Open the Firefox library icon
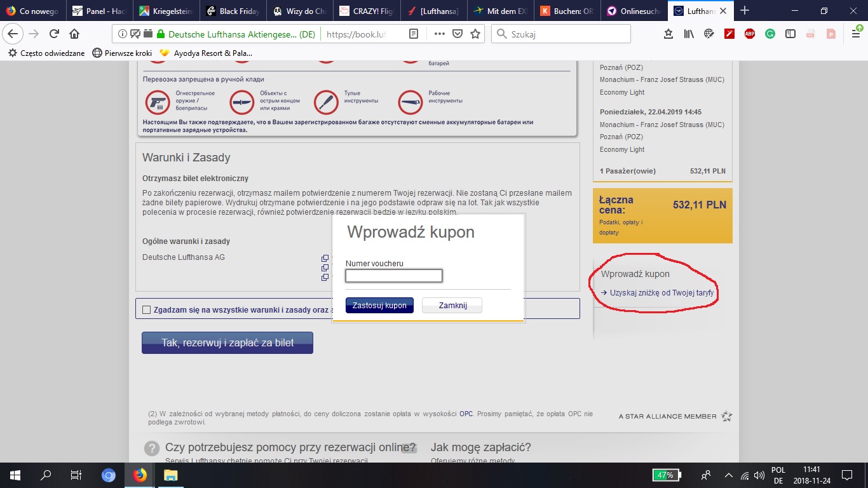The width and height of the screenshot is (868, 488). point(689,34)
